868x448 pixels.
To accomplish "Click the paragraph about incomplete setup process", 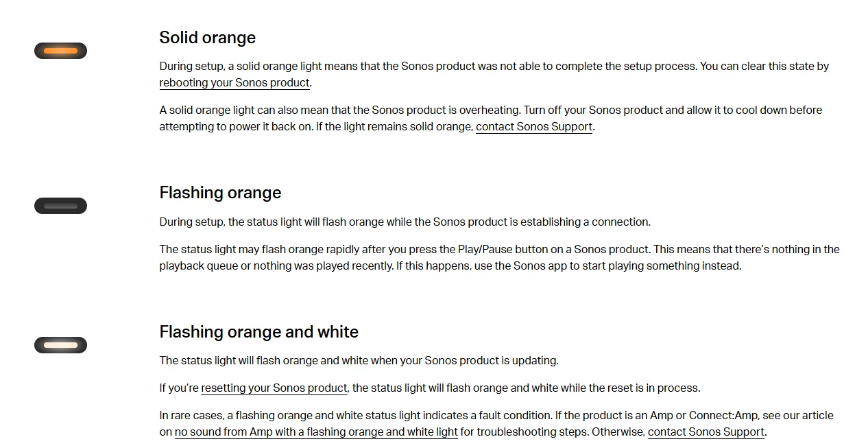I will [494, 75].
